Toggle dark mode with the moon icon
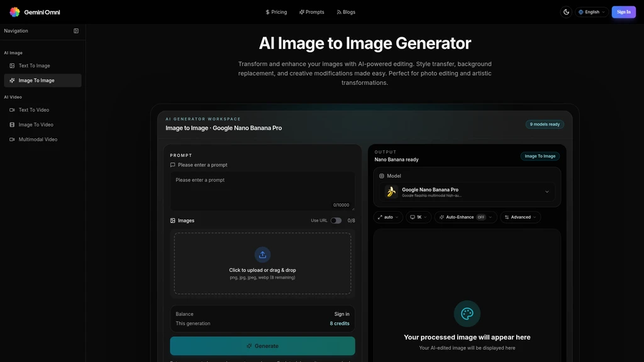Viewport: 644px width, 362px height. tap(566, 12)
